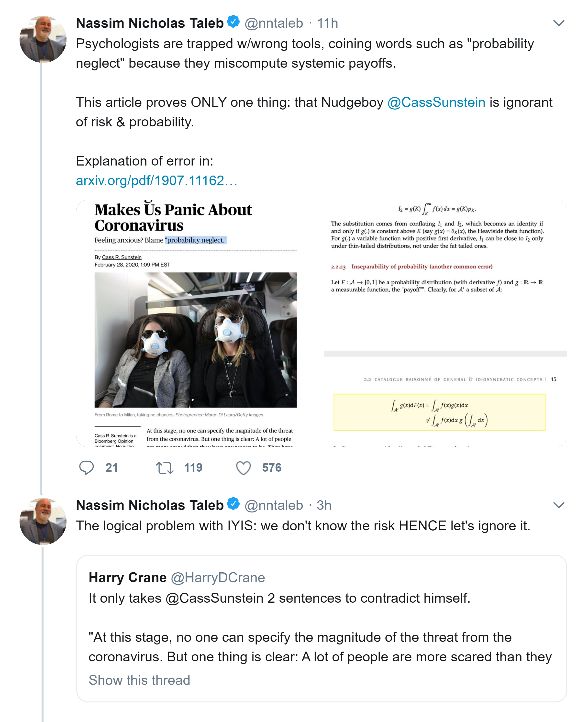The width and height of the screenshot is (588, 722).
Task: Click the @nntaleb handle on first tweet
Action: point(274,23)
